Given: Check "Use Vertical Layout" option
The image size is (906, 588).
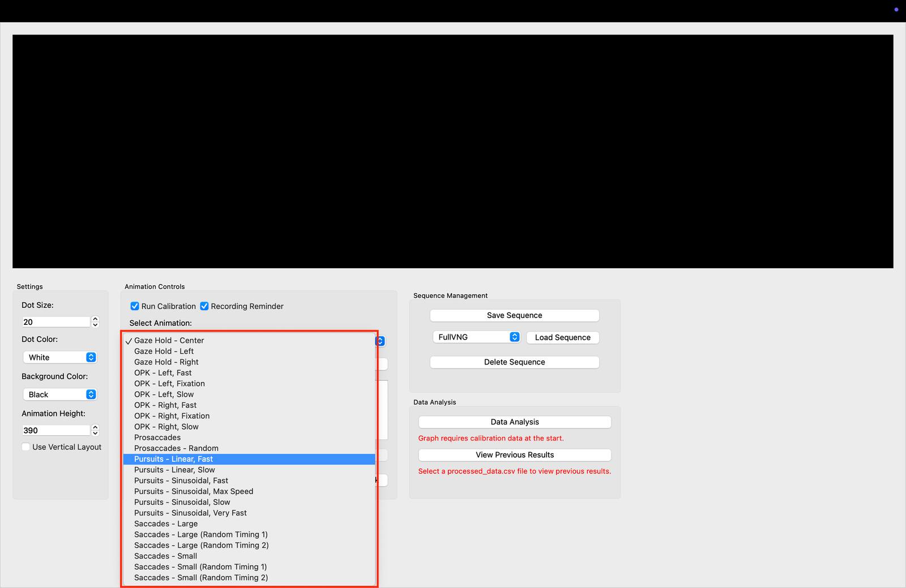Looking at the screenshot, I should point(25,447).
